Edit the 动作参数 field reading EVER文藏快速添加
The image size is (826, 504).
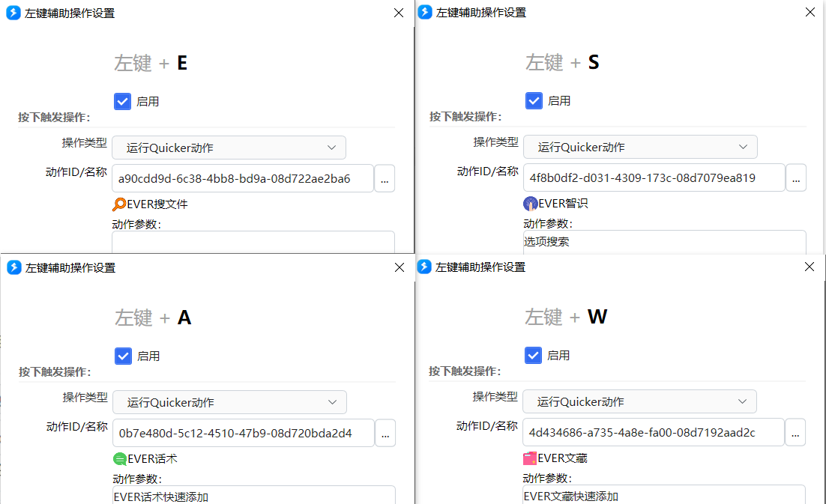click(x=664, y=494)
